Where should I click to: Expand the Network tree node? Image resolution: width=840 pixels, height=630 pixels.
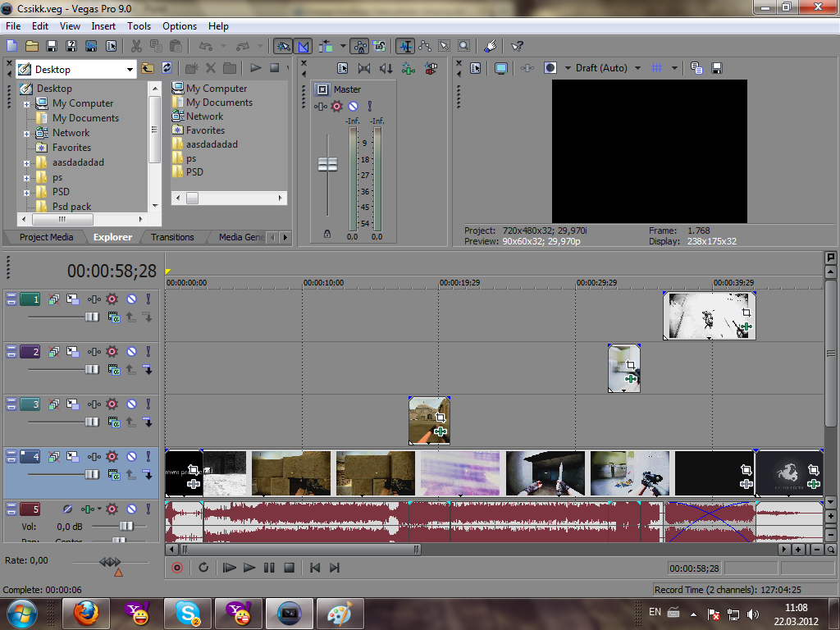26,134
